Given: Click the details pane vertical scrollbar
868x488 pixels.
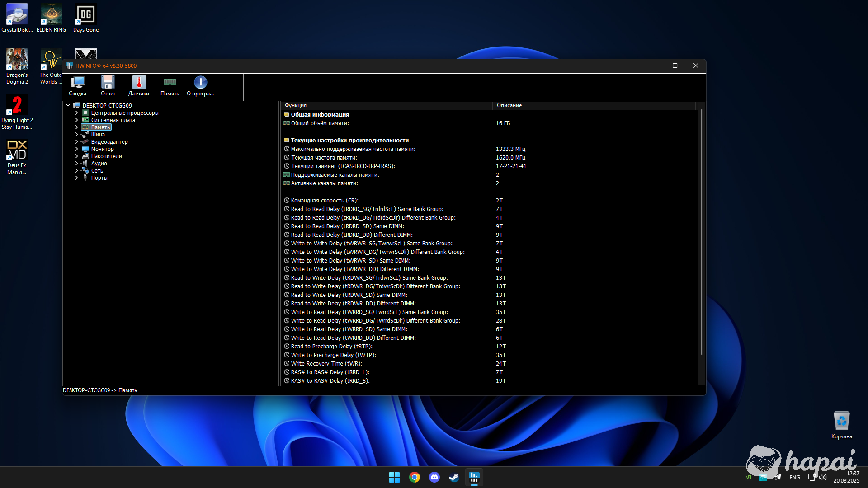Looking at the screenshot, I should tap(701, 230).
